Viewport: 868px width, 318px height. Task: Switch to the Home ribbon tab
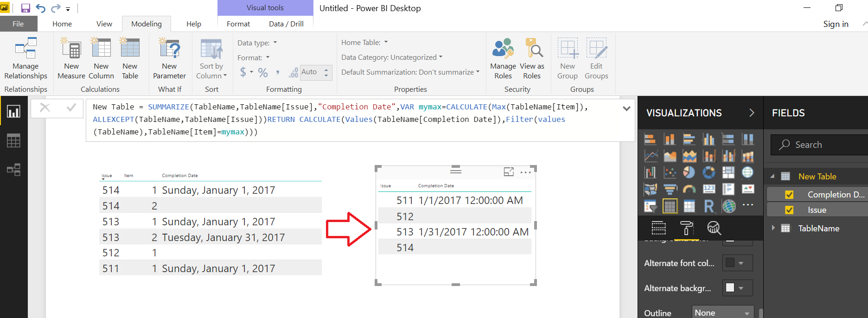(62, 24)
